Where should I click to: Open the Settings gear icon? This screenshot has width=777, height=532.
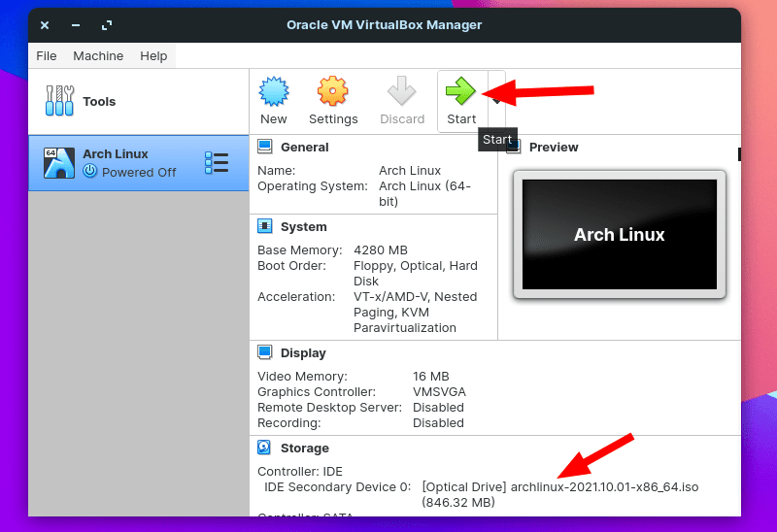click(333, 92)
